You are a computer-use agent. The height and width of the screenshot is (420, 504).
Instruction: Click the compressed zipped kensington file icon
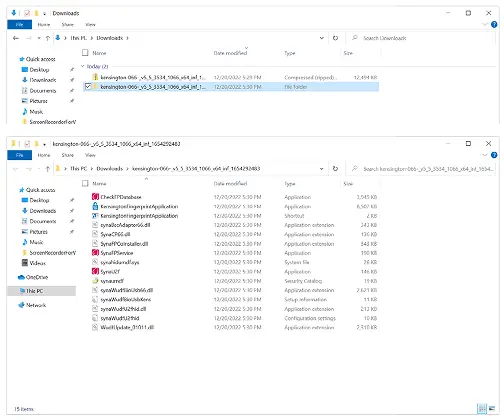pyautogui.click(x=95, y=77)
